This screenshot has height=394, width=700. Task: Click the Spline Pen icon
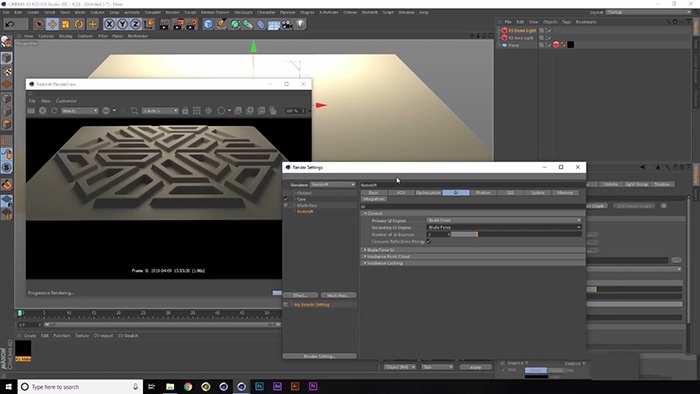click(x=221, y=24)
